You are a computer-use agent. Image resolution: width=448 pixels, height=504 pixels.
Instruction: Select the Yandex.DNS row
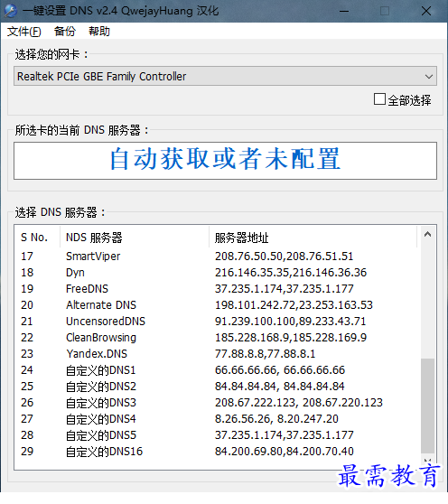click(218, 354)
